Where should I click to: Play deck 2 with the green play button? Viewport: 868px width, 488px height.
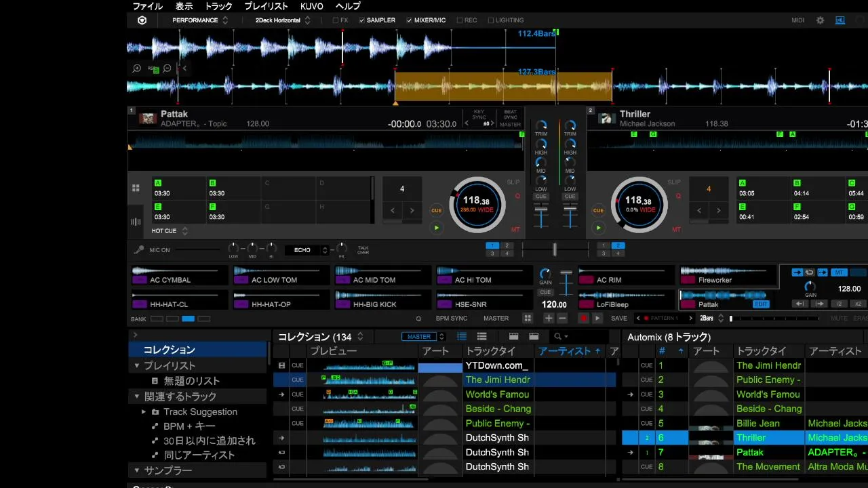pos(598,228)
